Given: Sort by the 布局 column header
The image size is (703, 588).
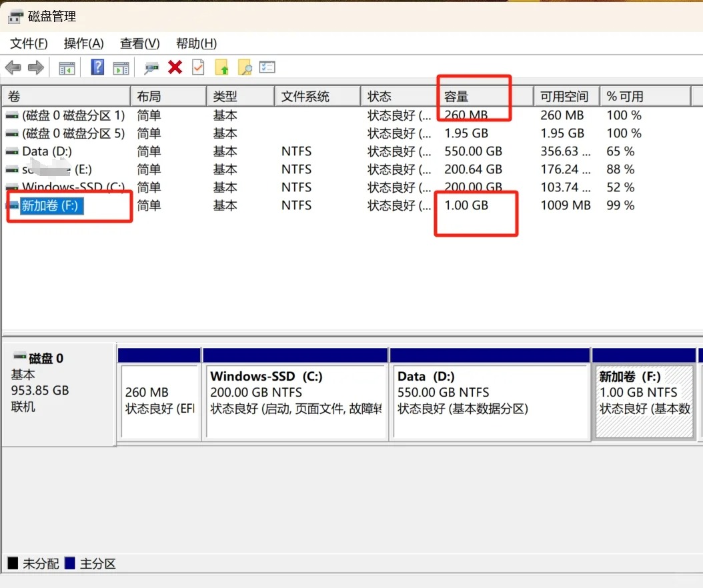Looking at the screenshot, I should (x=169, y=97).
